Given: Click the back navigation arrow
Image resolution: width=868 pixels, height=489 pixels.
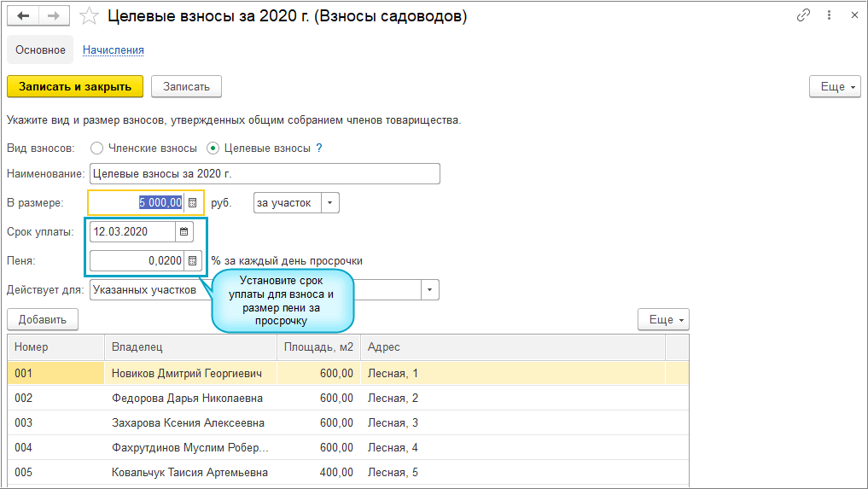Looking at the screenshot, I should coord(23,16).
